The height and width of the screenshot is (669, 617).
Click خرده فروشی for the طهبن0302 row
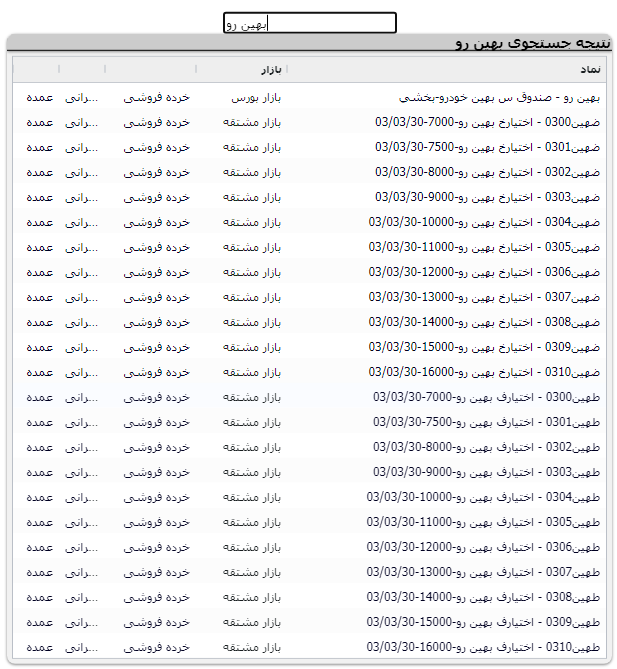pos(156,447)
